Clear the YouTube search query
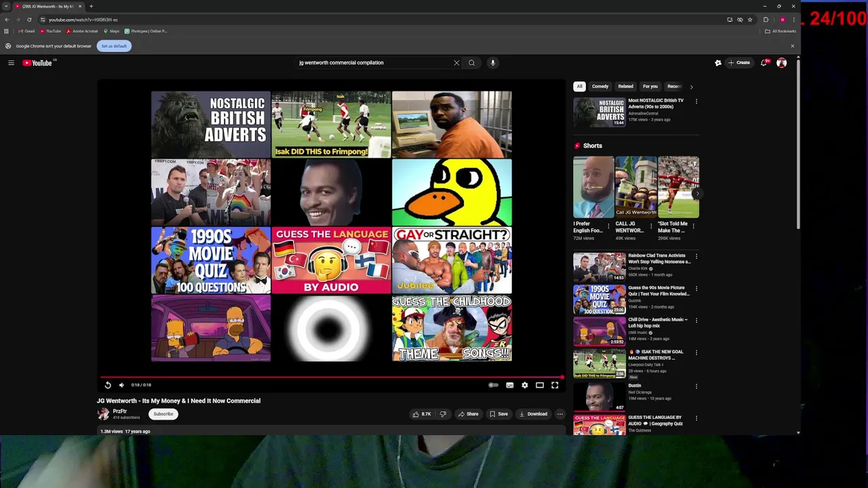The image size is (868, 488). (456, 63)
